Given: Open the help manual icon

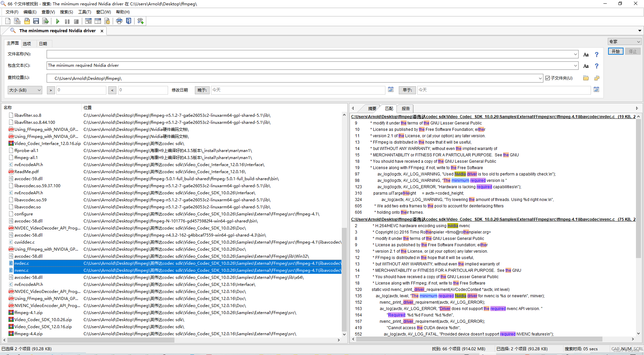Looking at the screenshot, I should tap(129, 21).
